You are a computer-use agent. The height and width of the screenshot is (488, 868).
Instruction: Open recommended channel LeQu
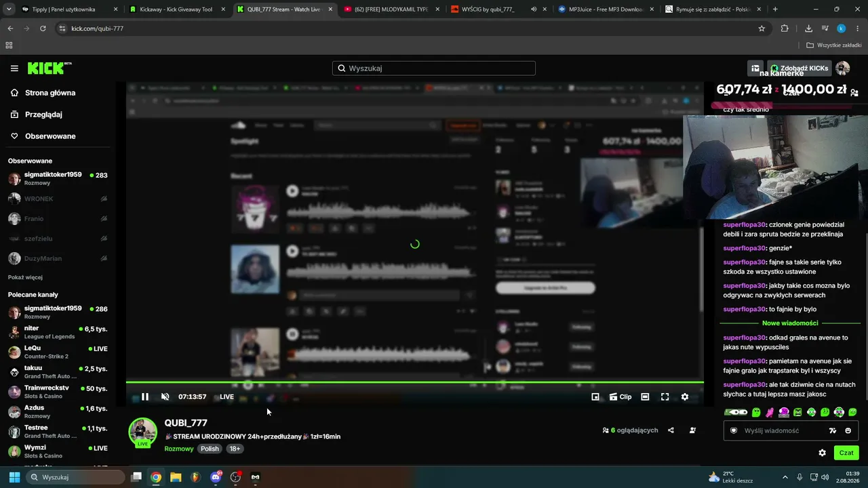[x=58, y=352]
